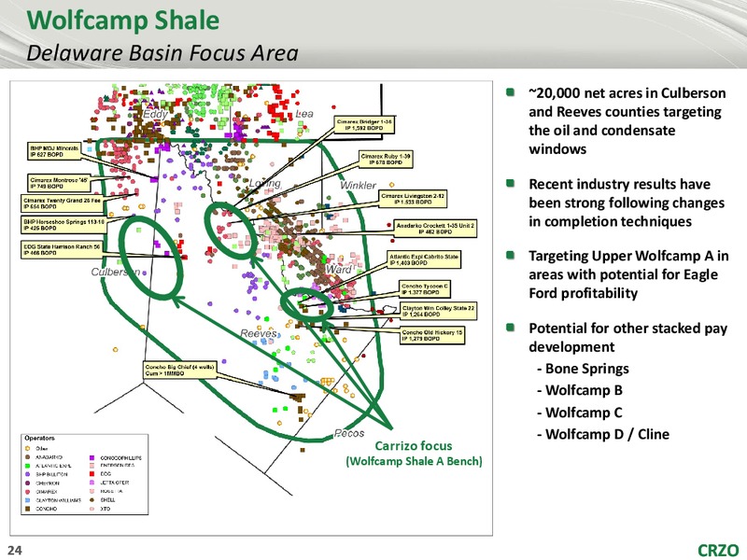Image resolution: width=747 pixels, height=560 pixels.
Task: Click the Anadarko brown legend marker
Action: tap(28, 457)
